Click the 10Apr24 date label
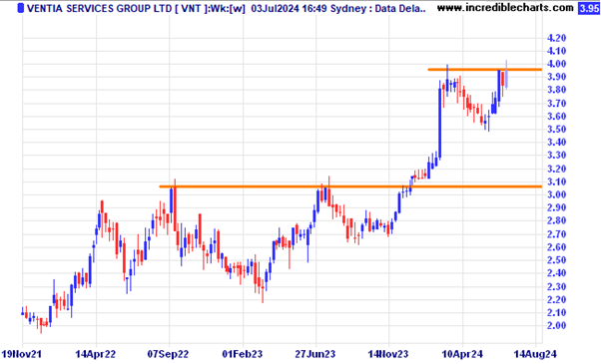Image resolution: width=601 pixels, height=364 pixels. coord(462,354)
